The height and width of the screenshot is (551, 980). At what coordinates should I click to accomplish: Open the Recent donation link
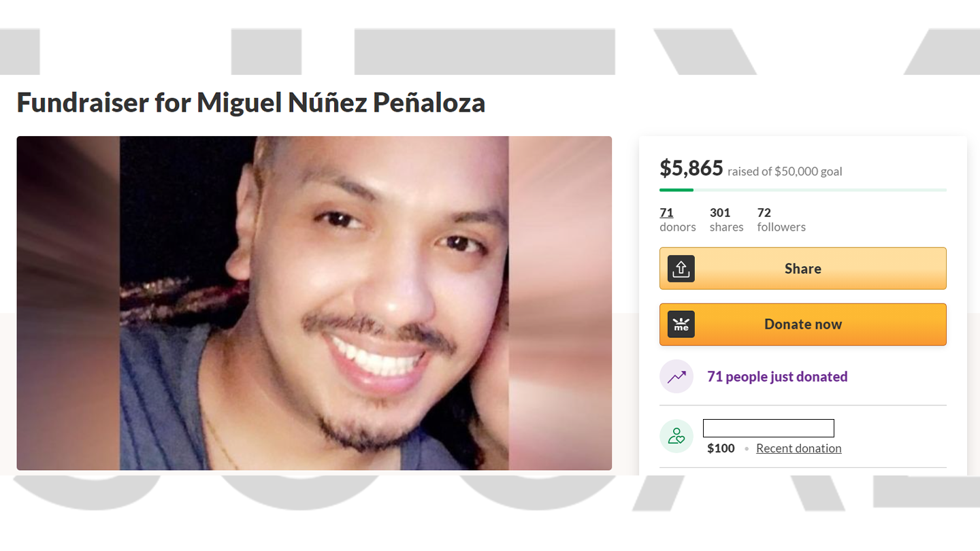pos(799,448)
